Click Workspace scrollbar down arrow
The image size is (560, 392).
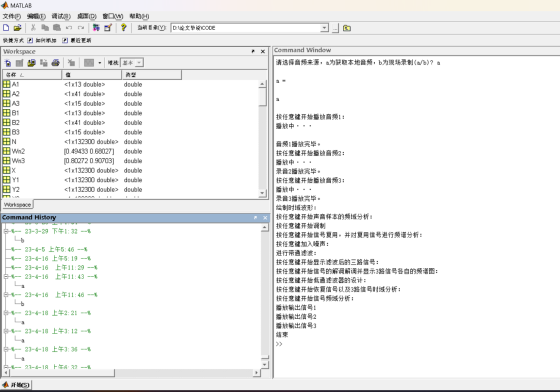(262, 193)
